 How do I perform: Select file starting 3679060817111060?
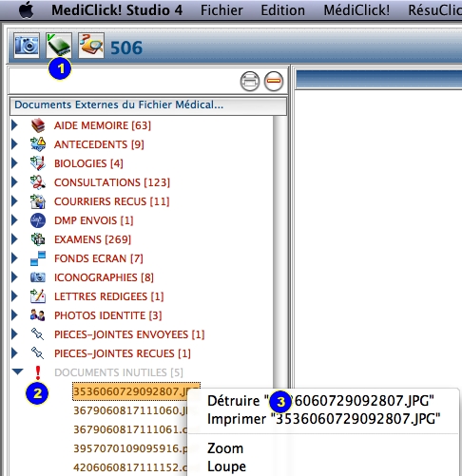pyautogui.click(x=130, y=410)
